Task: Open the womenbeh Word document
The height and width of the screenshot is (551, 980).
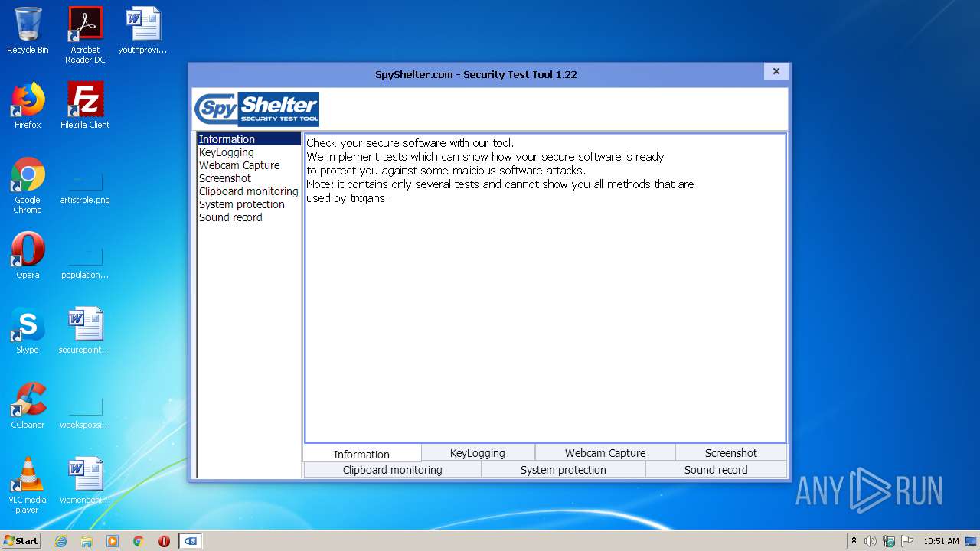Action: [x=85, y=481]
